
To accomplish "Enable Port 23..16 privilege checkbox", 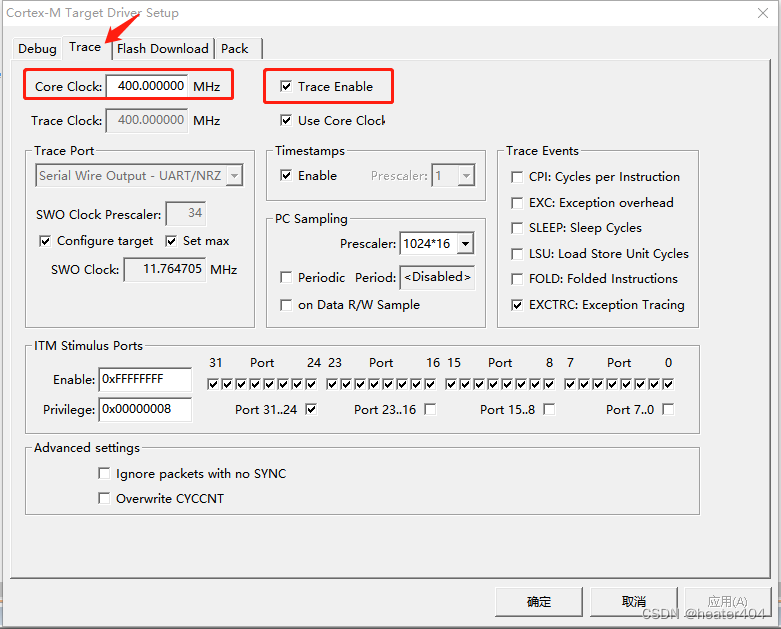I will (x=430, y=409).
